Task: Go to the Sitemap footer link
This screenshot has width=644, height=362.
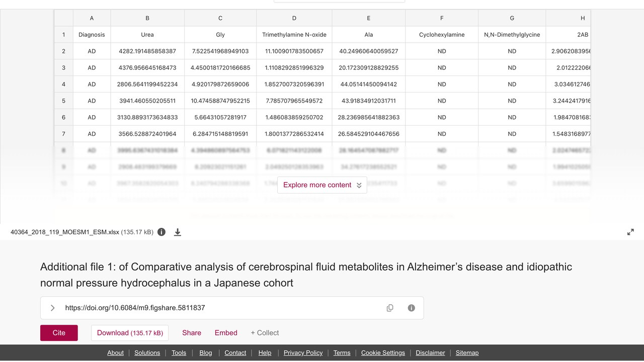Action: pos(467,353)
